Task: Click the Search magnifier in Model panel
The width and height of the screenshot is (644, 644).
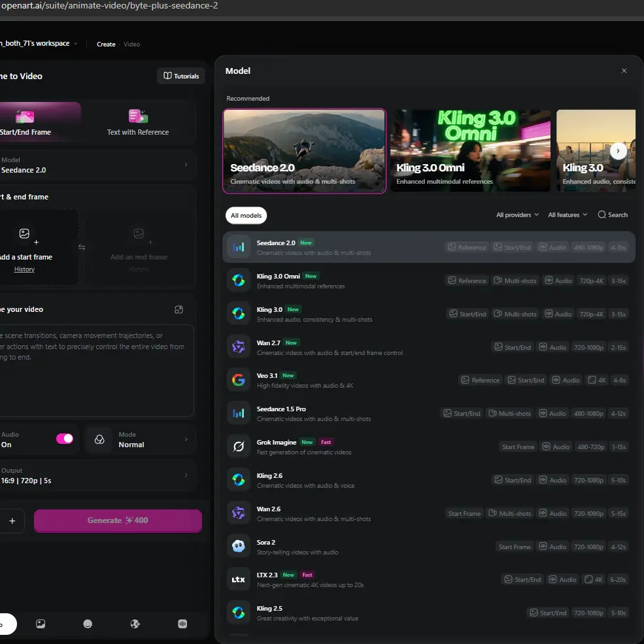Action: pyautogui.click(x=602, y=215)
